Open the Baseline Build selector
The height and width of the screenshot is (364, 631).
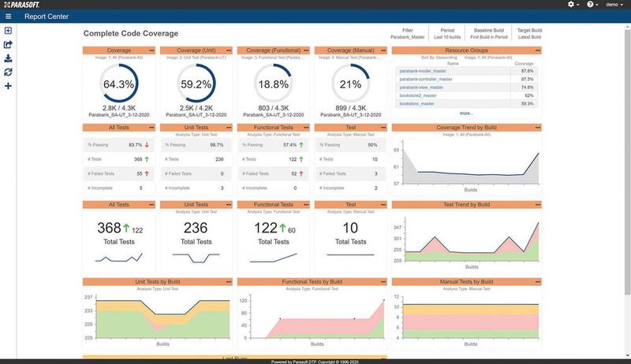tap(488, 33)
